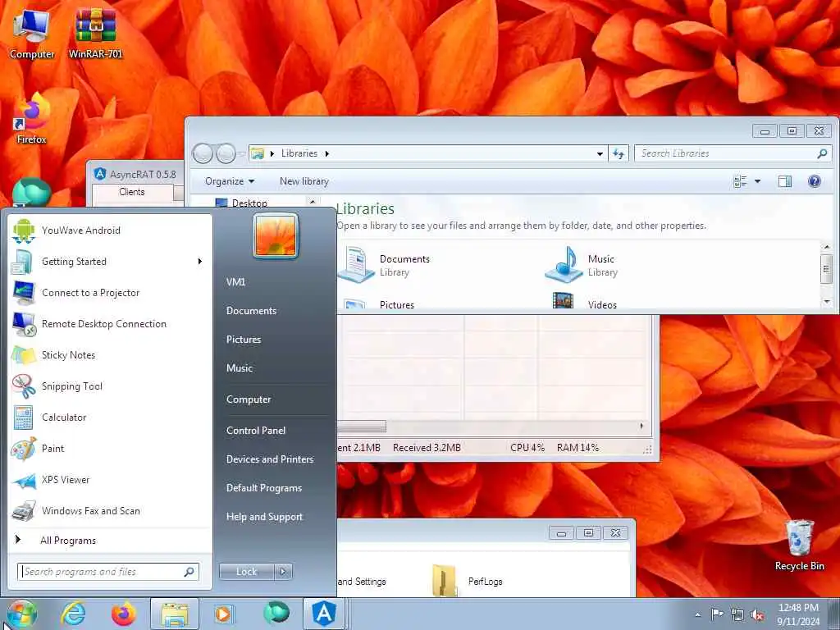This screenshot has width=840, height=630.
Task: Show hidden tray icons arrow
Action: click(x=697, y=614)
